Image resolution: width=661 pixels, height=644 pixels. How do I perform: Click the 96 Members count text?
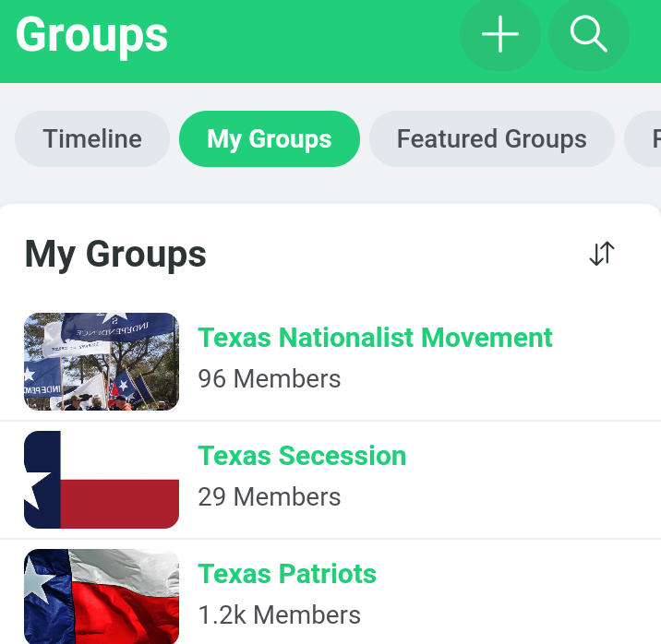269,379
